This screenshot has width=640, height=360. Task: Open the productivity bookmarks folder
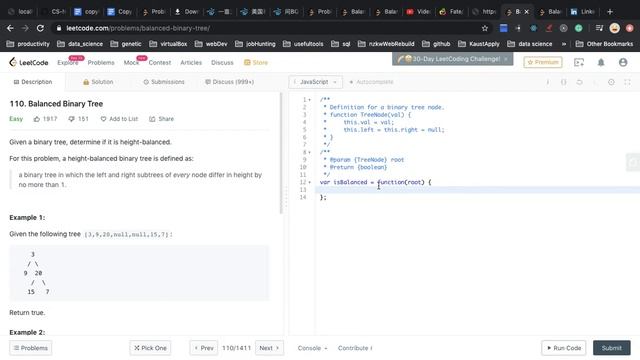click(x=28, y=44)
